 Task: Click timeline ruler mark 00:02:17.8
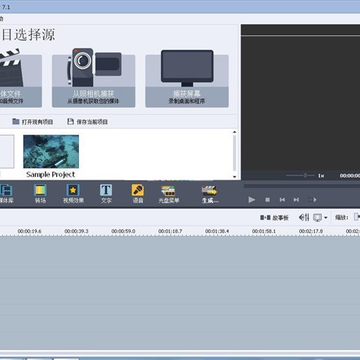311,231
